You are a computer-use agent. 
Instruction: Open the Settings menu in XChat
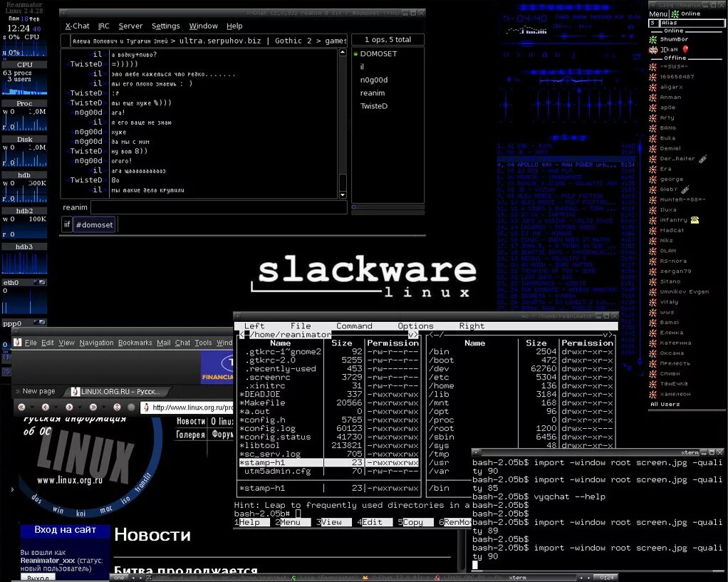[166, 26]
